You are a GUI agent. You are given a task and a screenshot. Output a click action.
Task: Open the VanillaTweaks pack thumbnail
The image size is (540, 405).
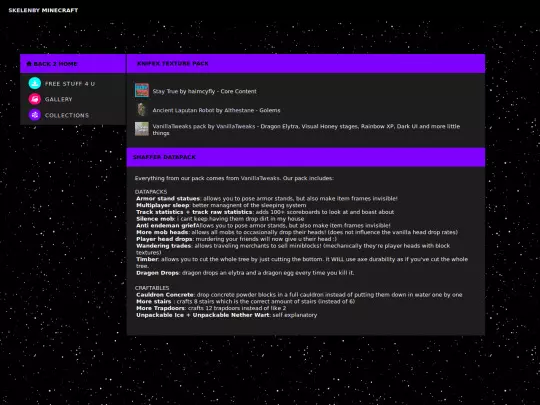(x=142, y=129)
